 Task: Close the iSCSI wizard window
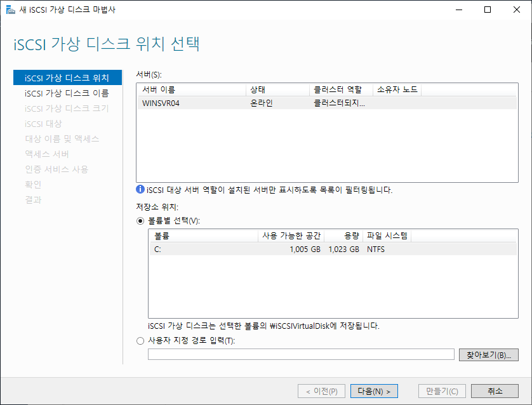516,10
